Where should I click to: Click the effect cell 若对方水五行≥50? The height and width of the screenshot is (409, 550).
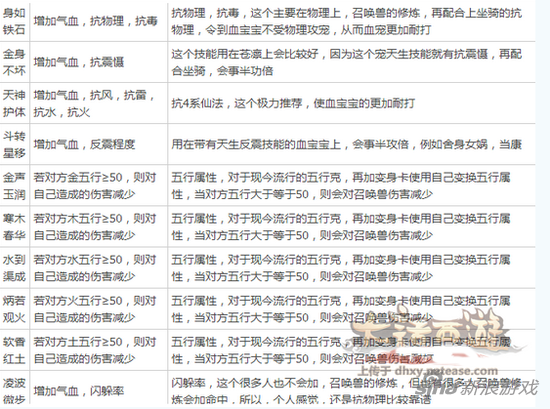tap(99, 268)
